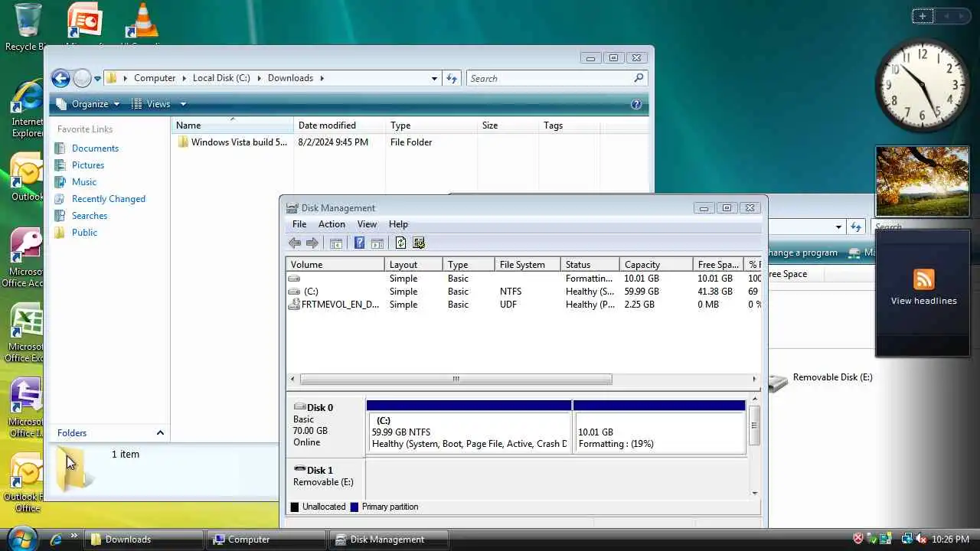The image size is (980, 551).
Task: Open the Recycle Bin desktop icon
Action: click(x=28, y=28)
